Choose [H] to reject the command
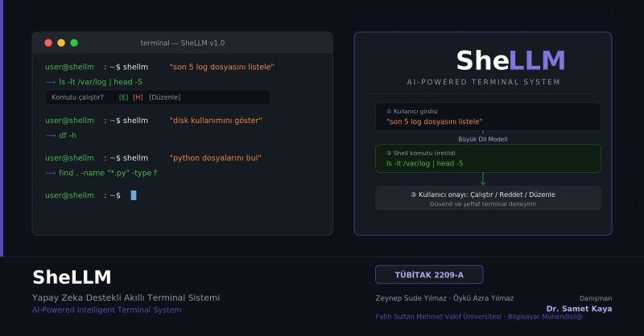Image resolution: width=644 pixels, height=336 pixels. (x=138, y=97)
